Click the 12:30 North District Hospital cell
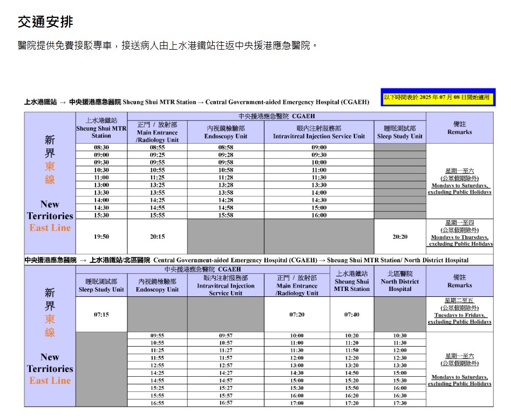511x420 pixels. [x=400, y=358]
